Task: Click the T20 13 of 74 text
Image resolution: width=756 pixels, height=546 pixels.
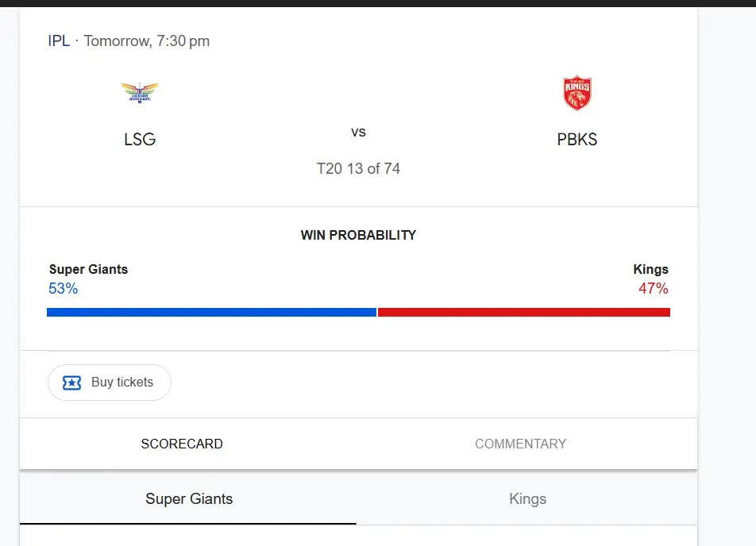Action: coord(358,168)
